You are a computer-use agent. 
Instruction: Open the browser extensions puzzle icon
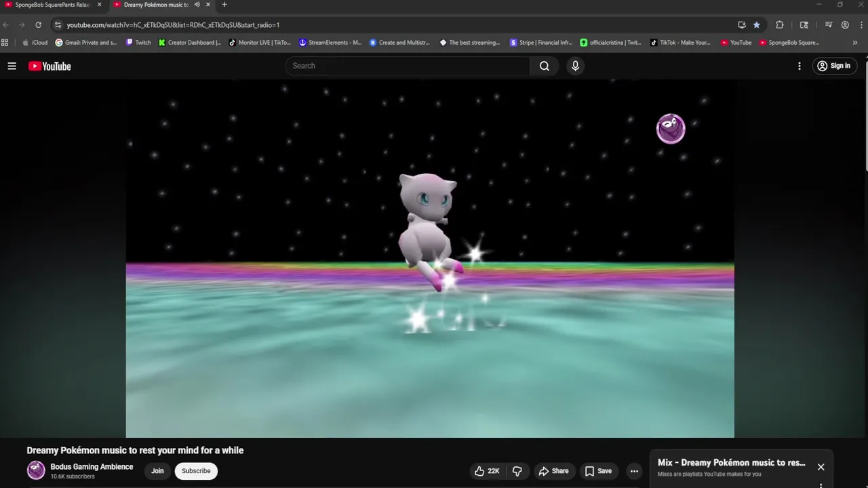click(x=780, y=25)
